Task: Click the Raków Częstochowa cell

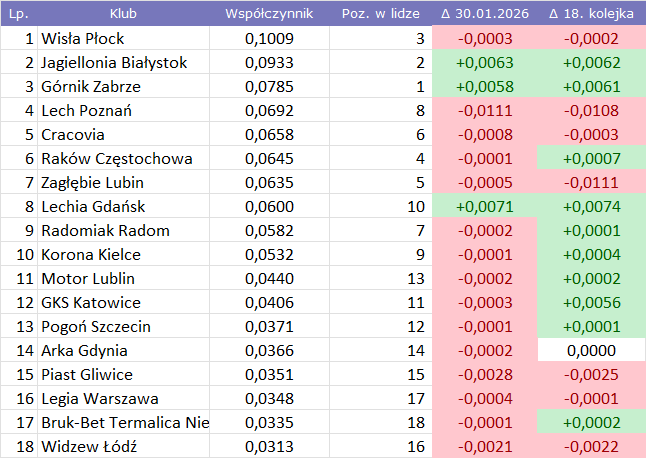Action: point(124,159)
